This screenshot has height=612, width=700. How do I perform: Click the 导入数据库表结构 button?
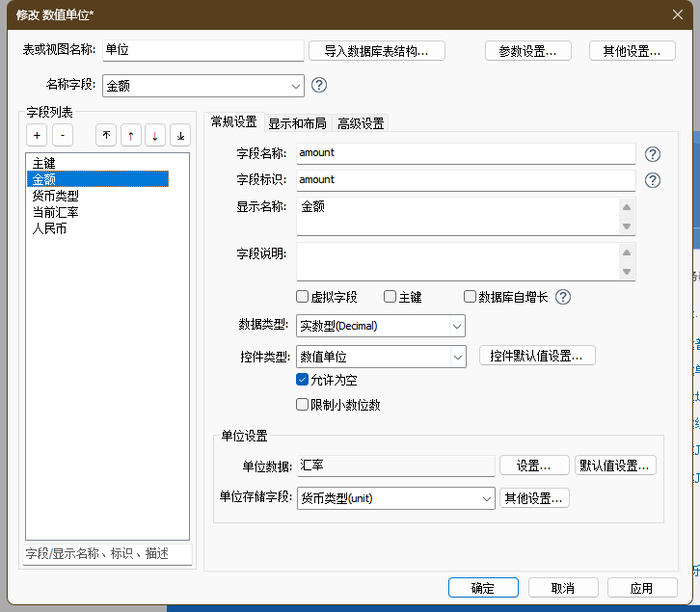pyautogui.click(x=384, y=51)
